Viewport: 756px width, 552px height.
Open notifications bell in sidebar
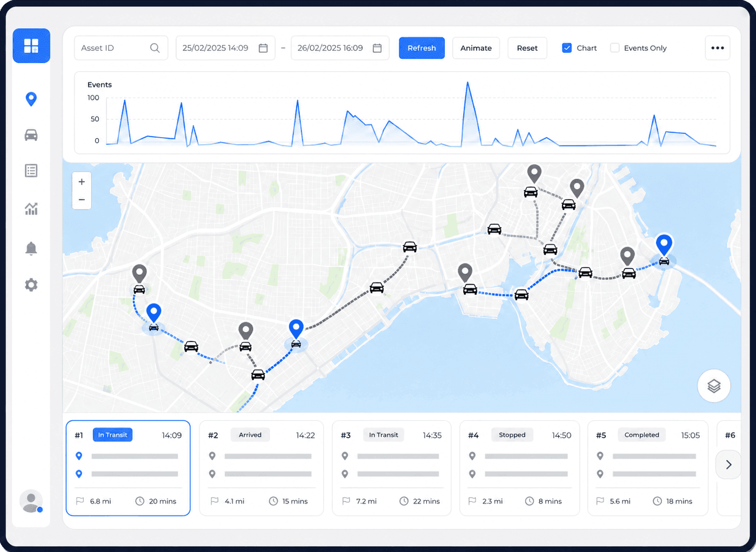click(x=31, y=248)
